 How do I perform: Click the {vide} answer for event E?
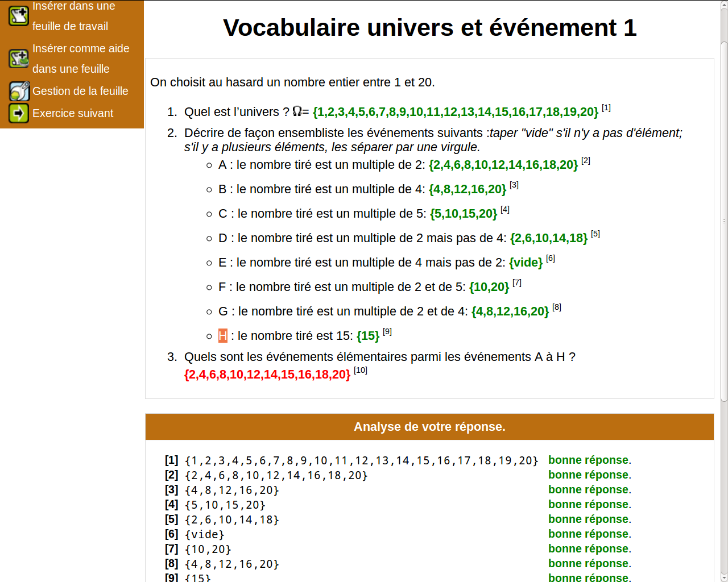pyautogui.click(x=526, y=263)
